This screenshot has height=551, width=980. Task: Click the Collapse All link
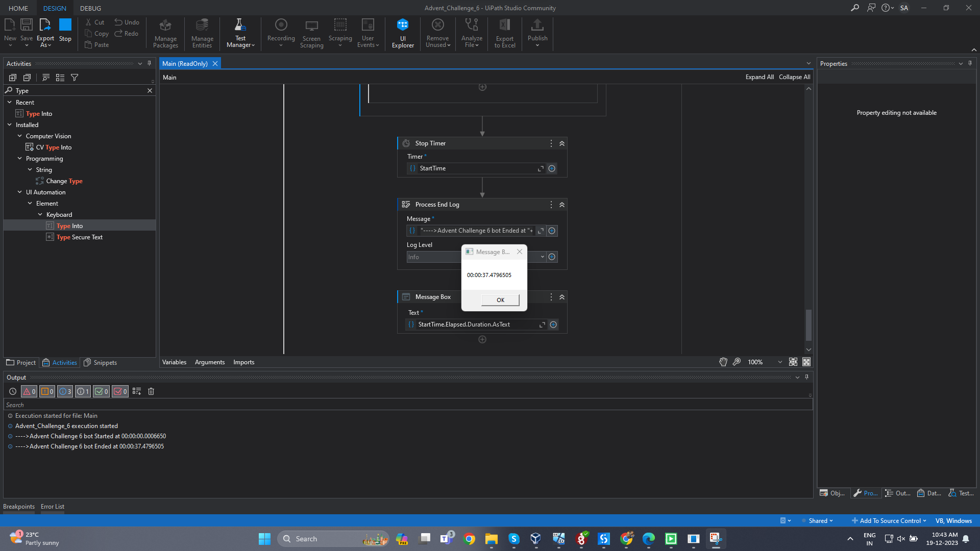794,77
